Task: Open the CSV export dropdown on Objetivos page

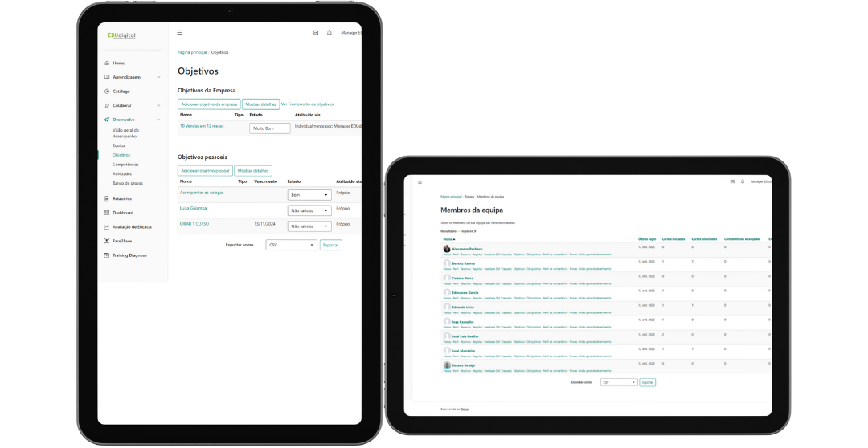Action: pyautogui.click(x=291, y=245)
